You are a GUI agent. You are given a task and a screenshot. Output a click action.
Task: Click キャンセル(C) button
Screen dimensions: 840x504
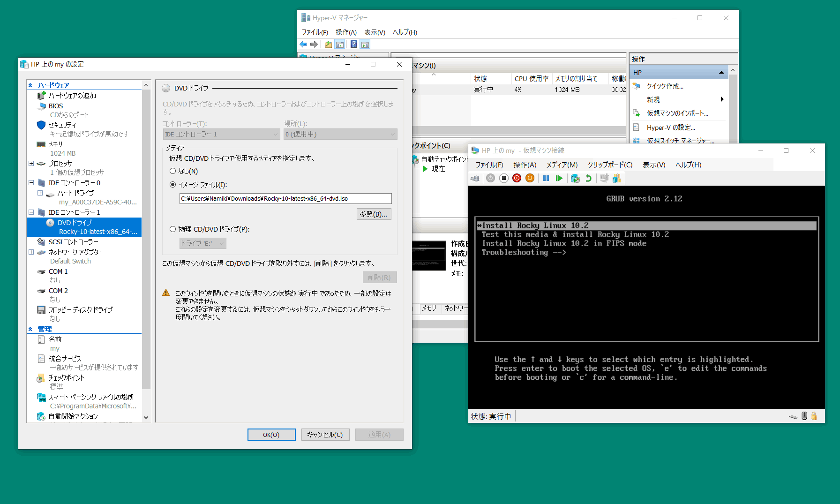325,435
